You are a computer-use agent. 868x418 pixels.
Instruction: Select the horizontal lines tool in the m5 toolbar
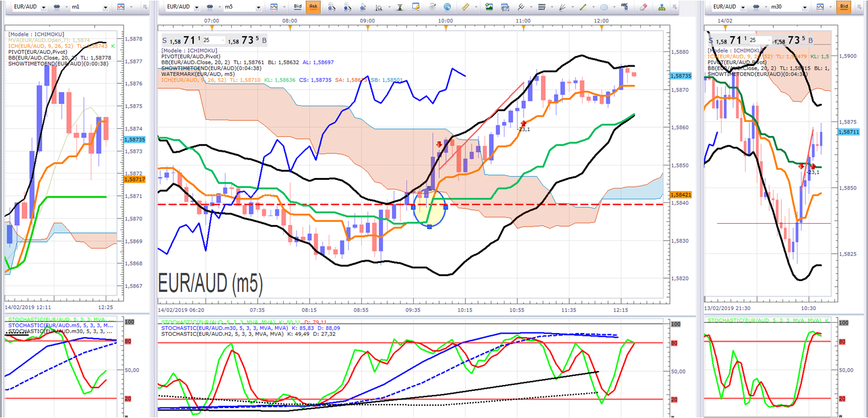[x=541, y=7]
